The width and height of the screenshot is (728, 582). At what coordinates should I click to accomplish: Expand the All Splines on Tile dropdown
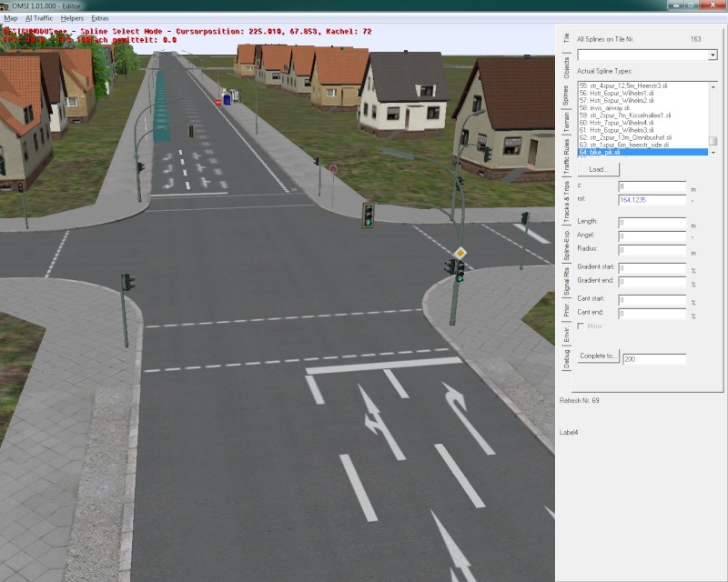point(713,55)
